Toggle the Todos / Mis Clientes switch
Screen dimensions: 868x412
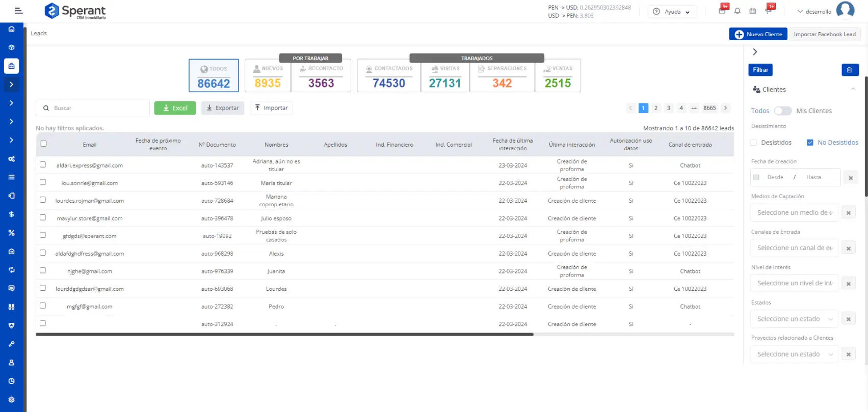tap(782, 111)
